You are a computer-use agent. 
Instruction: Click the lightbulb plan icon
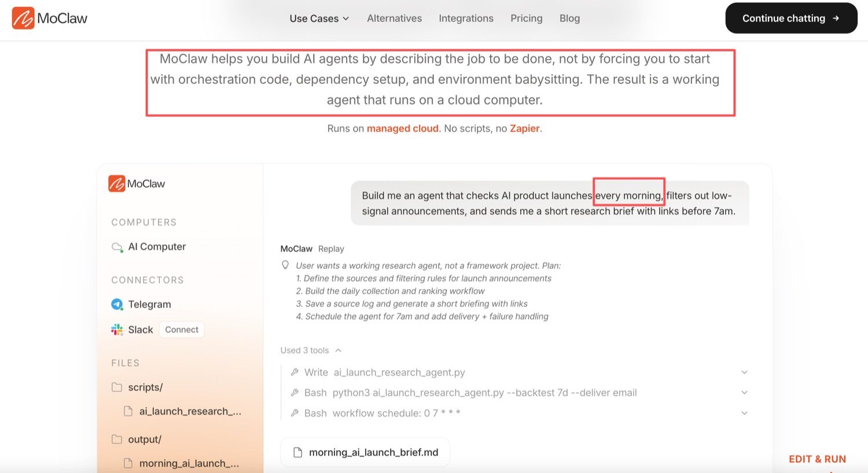(285, 265)
